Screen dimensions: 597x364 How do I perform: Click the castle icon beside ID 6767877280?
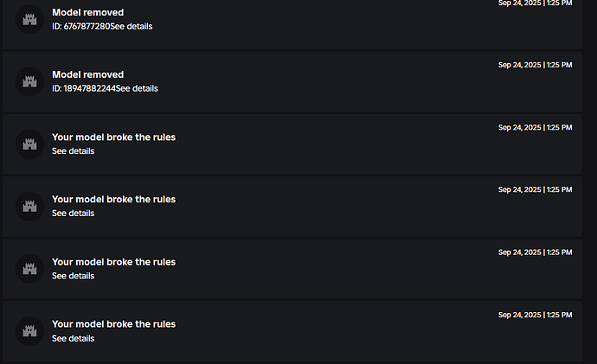(30, 19)
